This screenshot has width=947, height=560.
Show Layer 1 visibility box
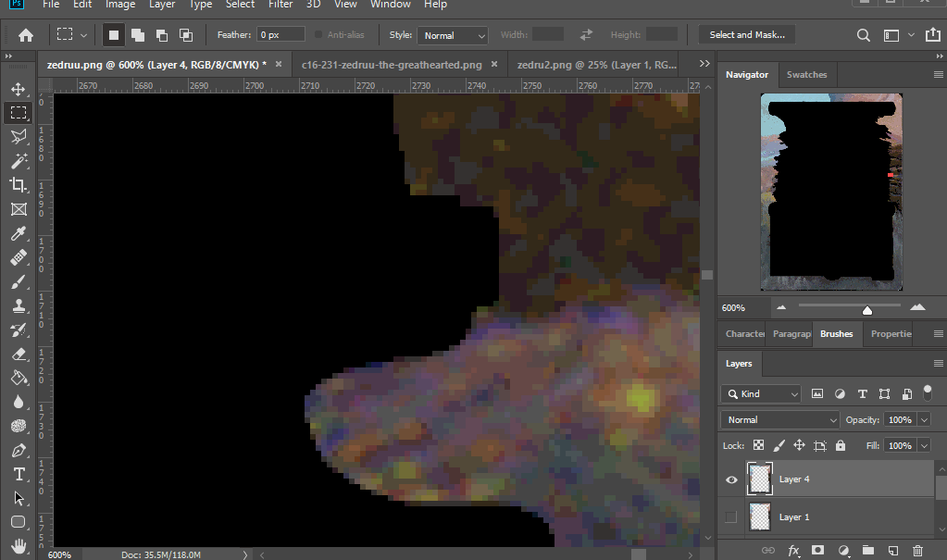point(731,517)
